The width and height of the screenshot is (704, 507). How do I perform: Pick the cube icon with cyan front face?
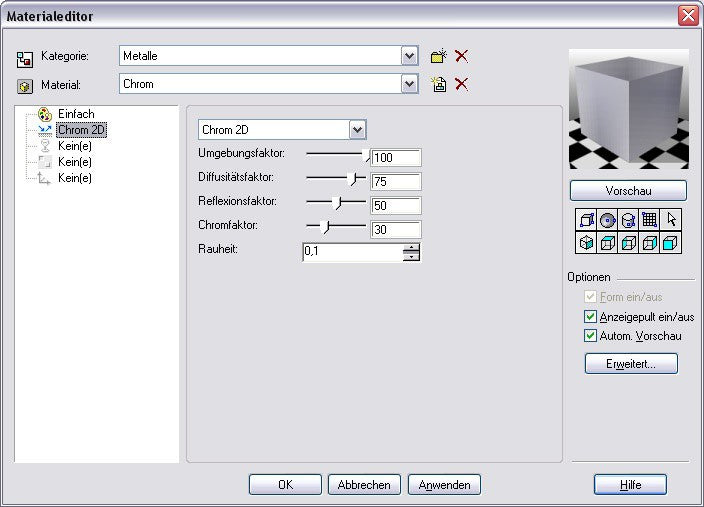pos(671,242)
